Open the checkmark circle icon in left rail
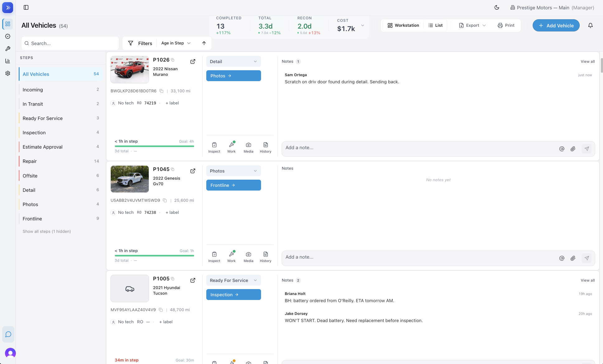The image size is (603, 364). tap(8, 36)
